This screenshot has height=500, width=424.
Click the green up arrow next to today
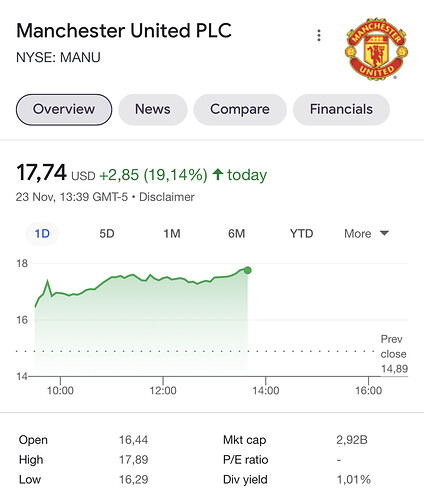(218, 174)
